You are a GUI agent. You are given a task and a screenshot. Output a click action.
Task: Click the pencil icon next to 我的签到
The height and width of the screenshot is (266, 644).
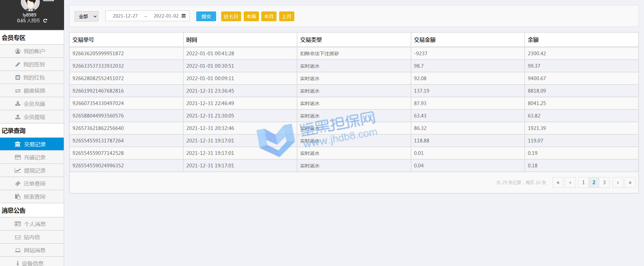pos(18,64)
